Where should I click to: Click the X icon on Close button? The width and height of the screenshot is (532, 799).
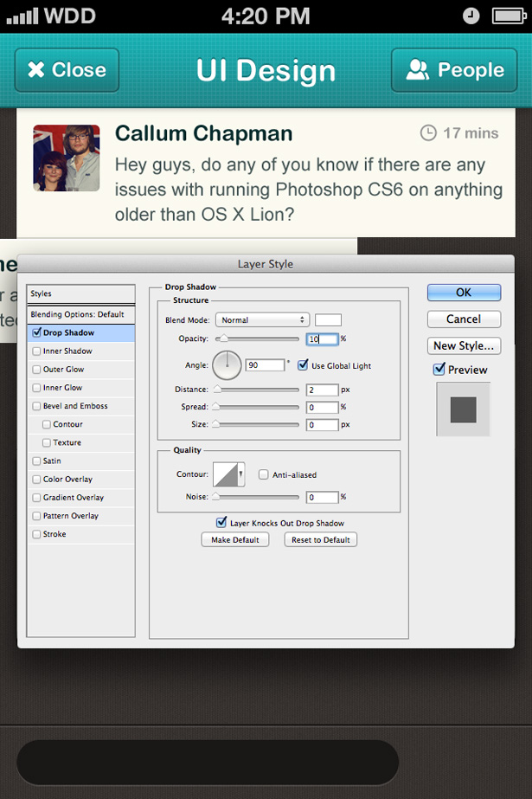(35, 70)
